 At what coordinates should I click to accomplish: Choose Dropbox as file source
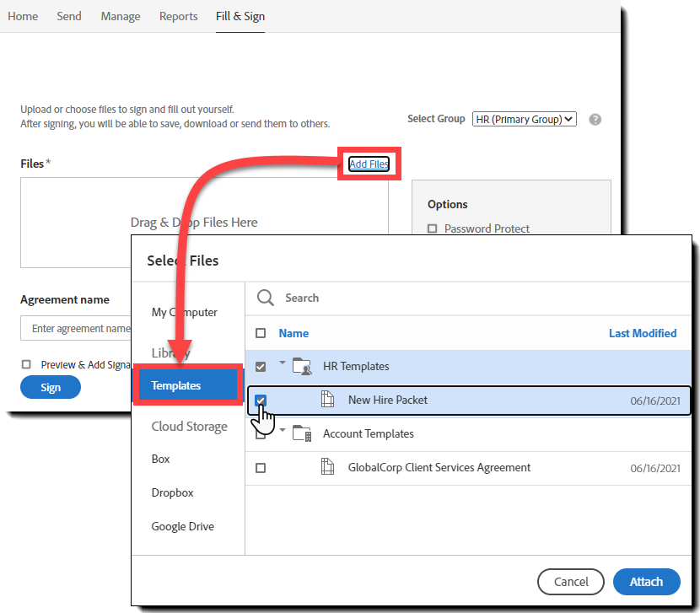(x=172, y=493)
